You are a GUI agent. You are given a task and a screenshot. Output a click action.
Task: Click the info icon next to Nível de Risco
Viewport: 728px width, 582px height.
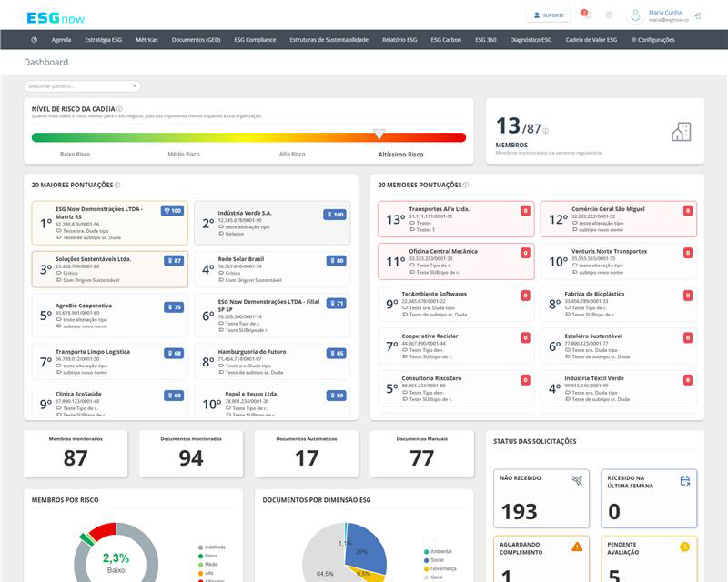(119, 108)
